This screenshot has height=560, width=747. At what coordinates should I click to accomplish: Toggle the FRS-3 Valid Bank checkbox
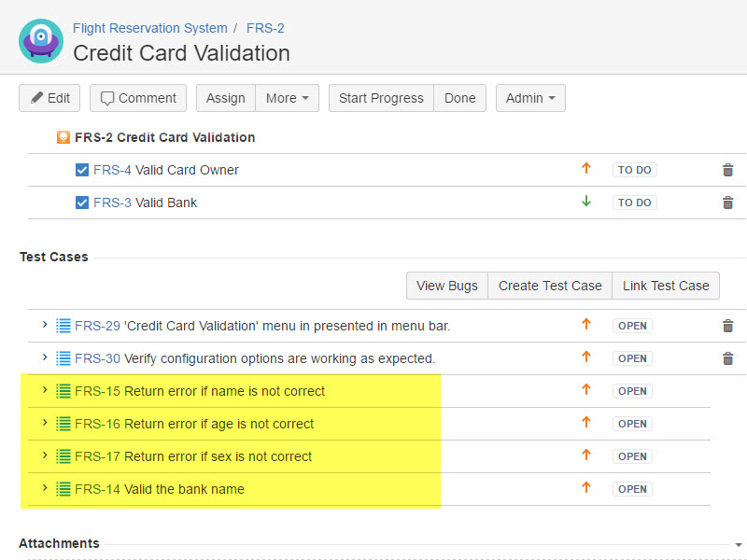click(82, 203)
